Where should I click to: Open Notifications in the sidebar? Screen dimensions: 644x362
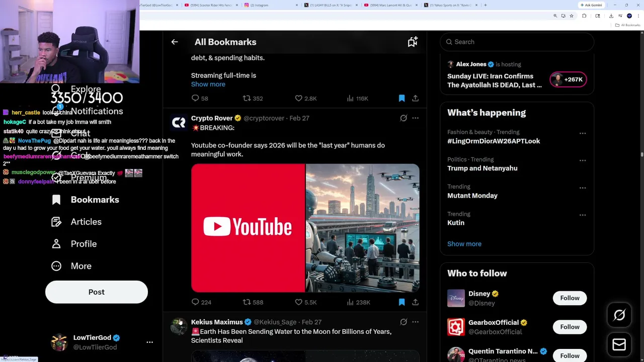tap(88, 111)
